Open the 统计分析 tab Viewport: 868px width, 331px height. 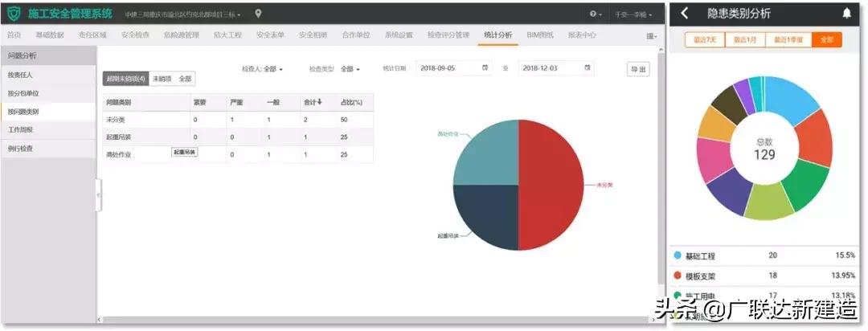[x=497, y=35]
